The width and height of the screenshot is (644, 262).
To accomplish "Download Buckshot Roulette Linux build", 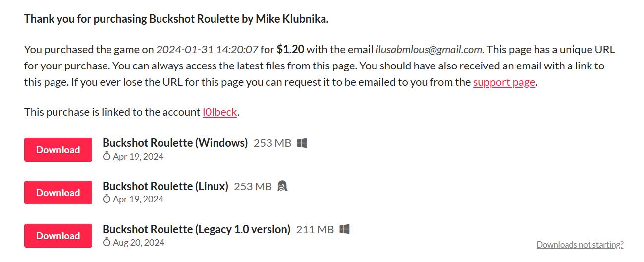I will click(x=58, y=193).
